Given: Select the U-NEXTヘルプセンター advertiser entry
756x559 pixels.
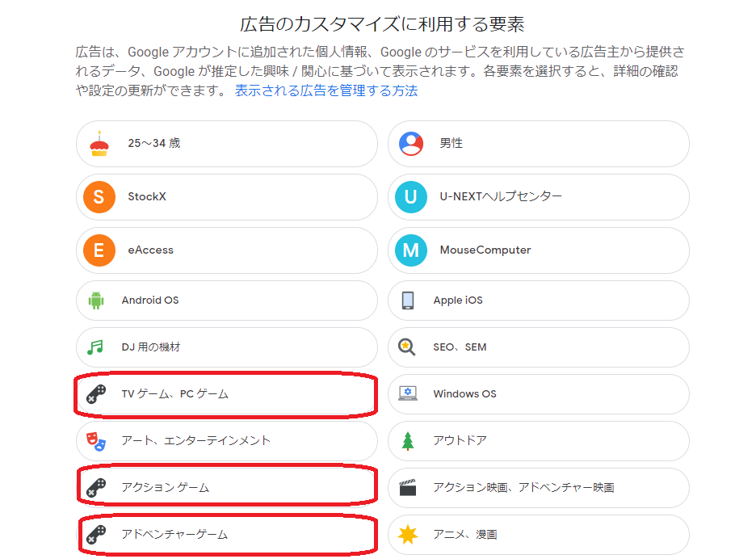Looking at the screenshot, I should tap(539, 197).
